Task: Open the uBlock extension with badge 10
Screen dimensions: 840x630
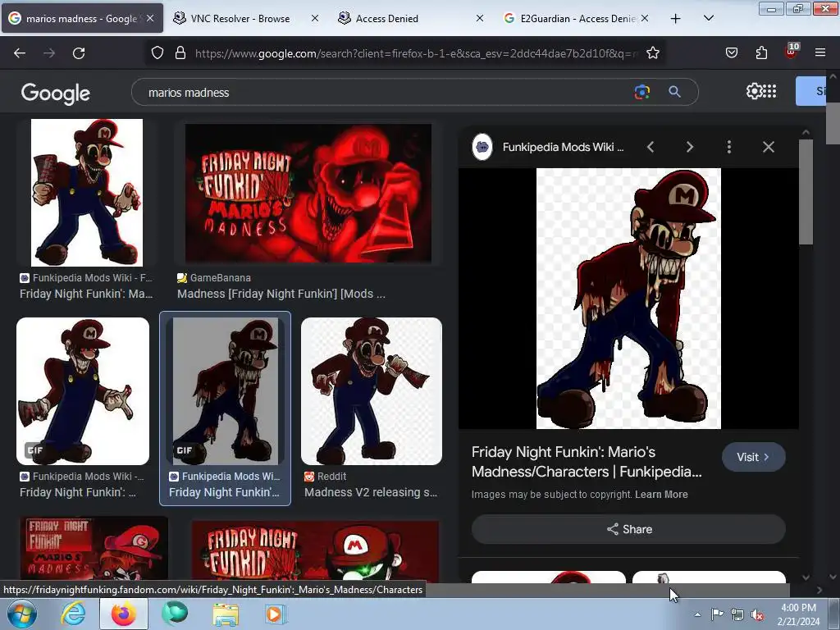Action: [792, 52]
